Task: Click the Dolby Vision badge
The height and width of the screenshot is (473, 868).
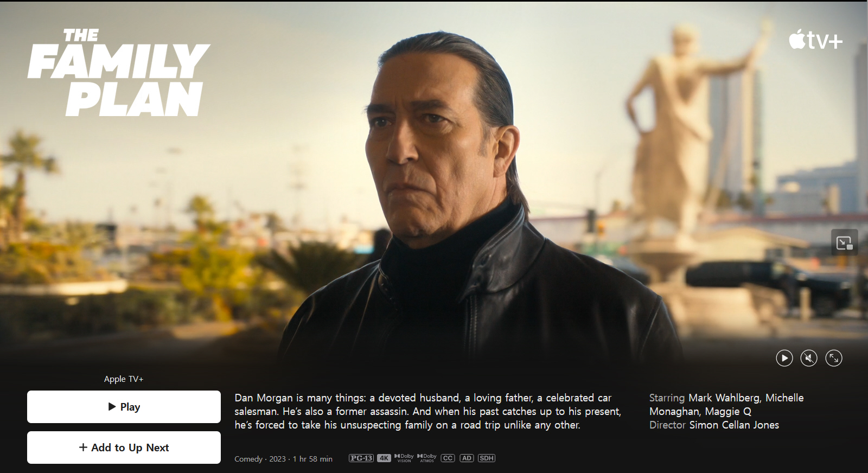Action: [404, 458]
